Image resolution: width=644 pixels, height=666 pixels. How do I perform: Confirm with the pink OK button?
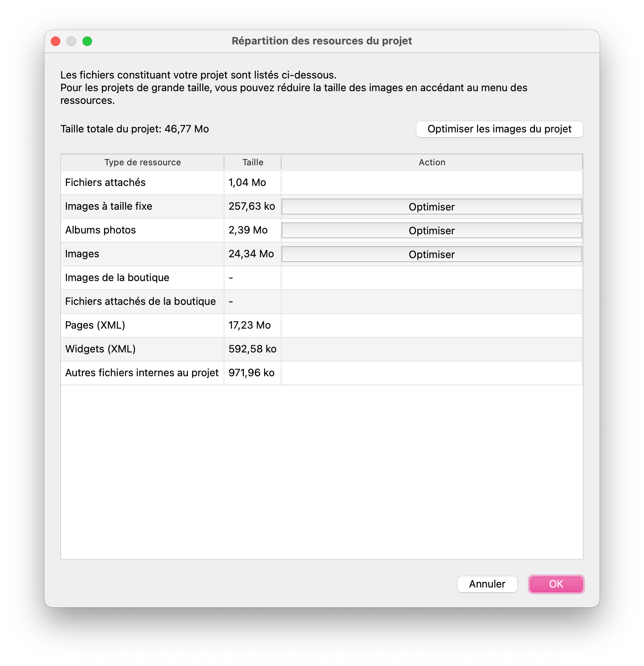pyautogui.click(x=556, y=584)
